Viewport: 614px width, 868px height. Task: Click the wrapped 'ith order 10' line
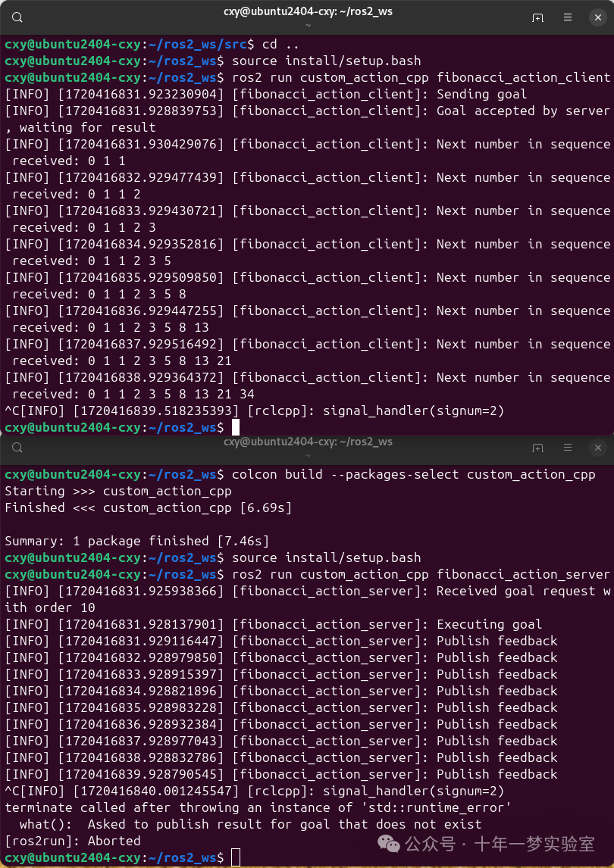[50, 607]
